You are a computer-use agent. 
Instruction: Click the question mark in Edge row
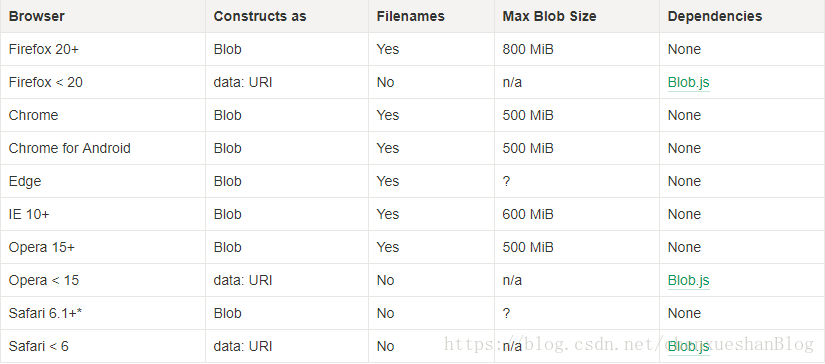click(506, 181)
